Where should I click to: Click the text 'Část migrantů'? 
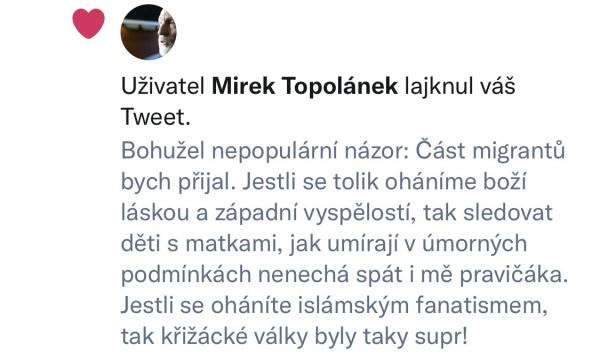(x=490, y=151)
